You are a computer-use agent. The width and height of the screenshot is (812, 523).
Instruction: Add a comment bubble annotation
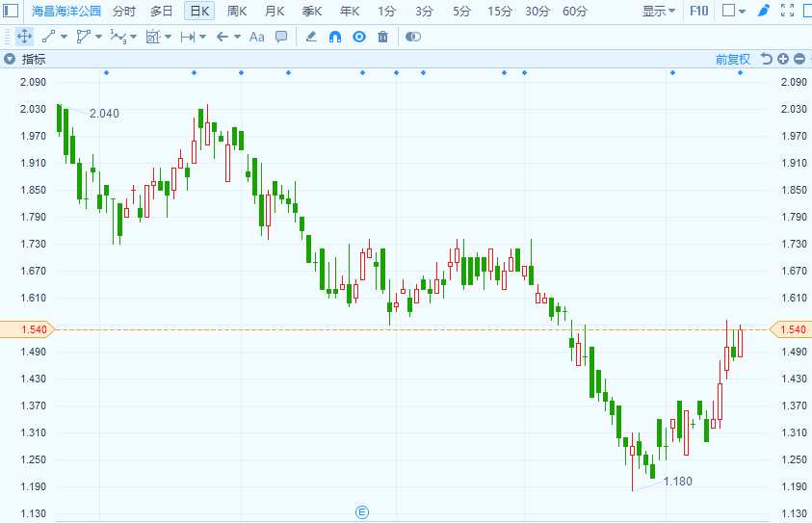[281, 37]
